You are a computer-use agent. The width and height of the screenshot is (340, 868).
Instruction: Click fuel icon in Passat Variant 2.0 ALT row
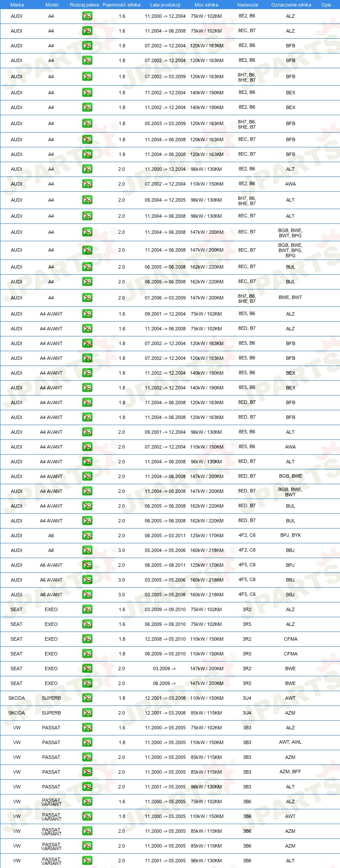87,861
